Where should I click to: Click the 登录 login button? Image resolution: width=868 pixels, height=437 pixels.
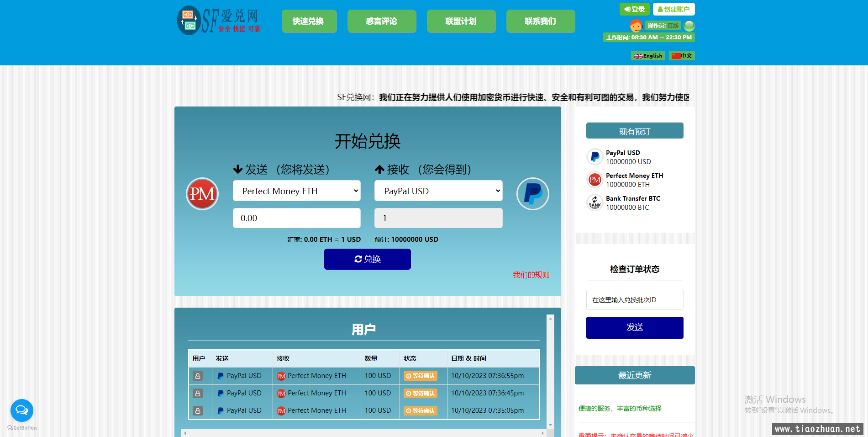(x=634, y=9)
